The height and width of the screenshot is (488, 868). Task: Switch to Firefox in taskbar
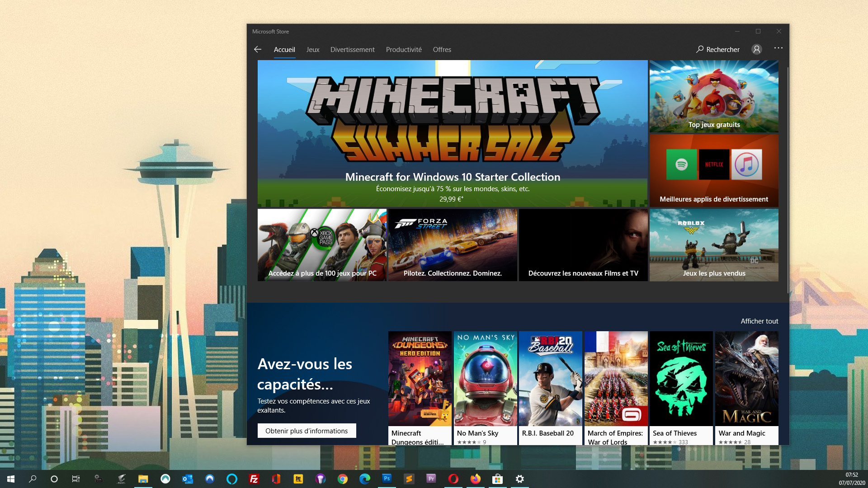[475, 479]
